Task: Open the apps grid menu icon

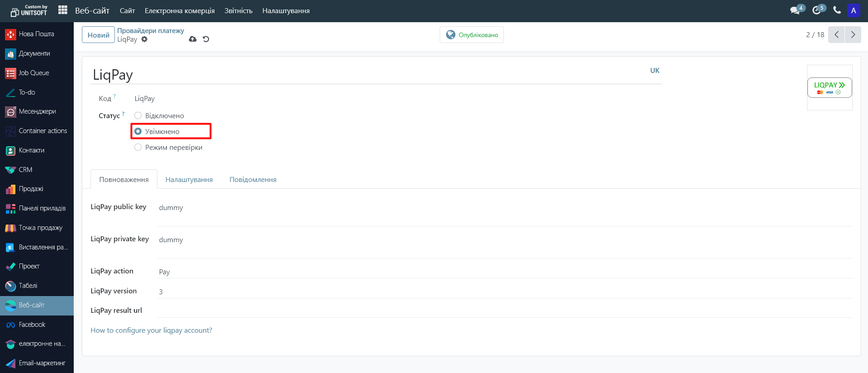Action: [x=63, y=10]
